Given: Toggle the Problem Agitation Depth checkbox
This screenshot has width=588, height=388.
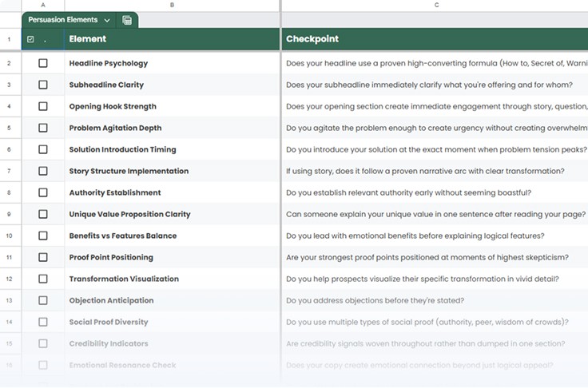Looking at the screenshot, I should [43, 128].
